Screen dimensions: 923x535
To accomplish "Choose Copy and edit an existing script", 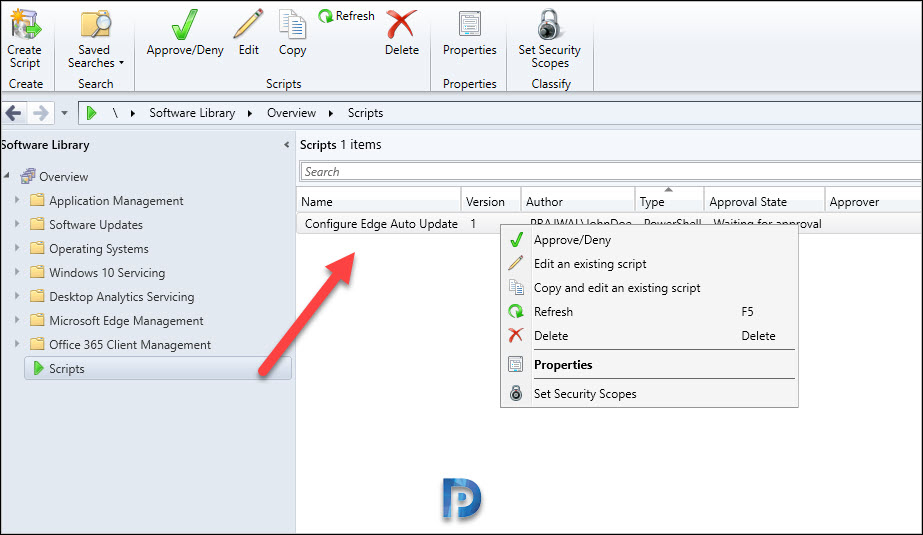I will (649, 288).
